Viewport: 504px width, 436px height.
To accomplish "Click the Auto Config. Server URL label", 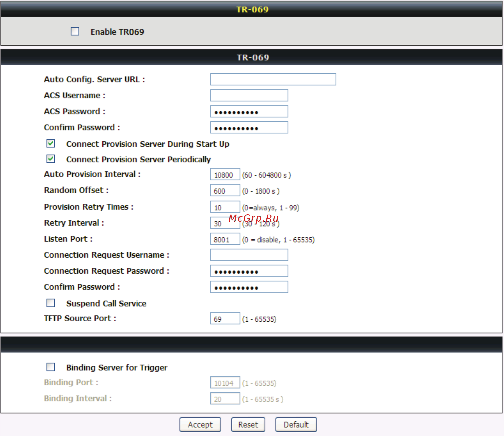I will [95, 79].
